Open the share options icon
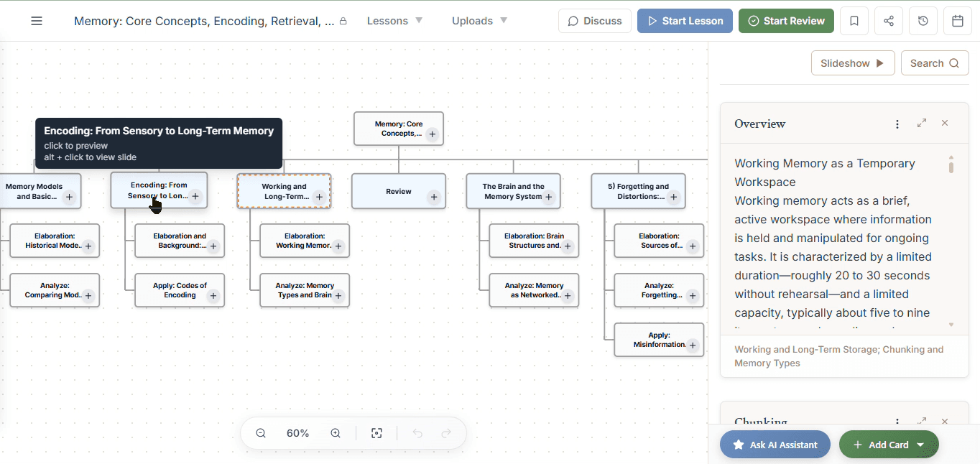Viewport: 980px width, 464px height. 889,21
